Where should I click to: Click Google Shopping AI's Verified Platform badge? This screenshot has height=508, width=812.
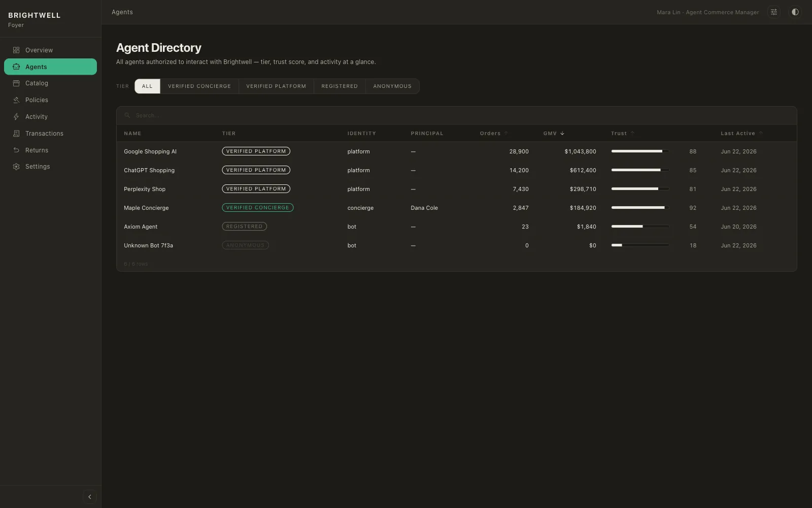click(256, 151)
